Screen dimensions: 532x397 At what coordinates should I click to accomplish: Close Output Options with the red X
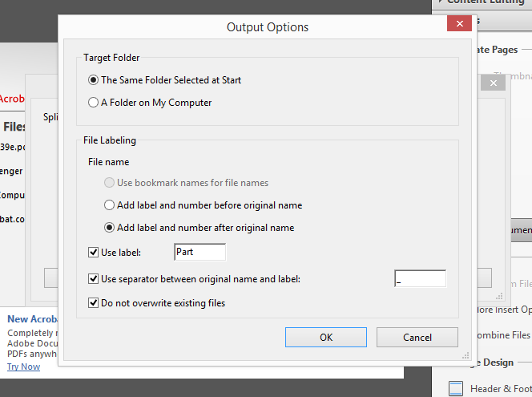coord(459,23)
